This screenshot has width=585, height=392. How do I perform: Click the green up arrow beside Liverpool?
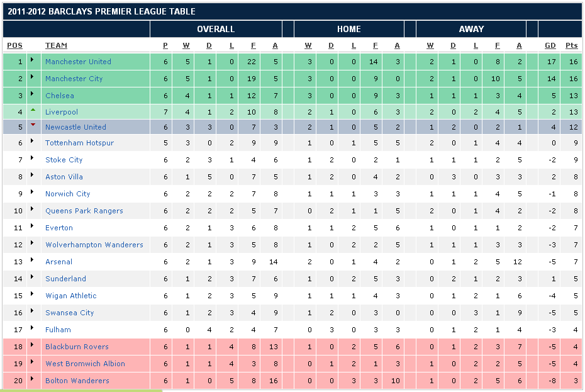point(32,110)
